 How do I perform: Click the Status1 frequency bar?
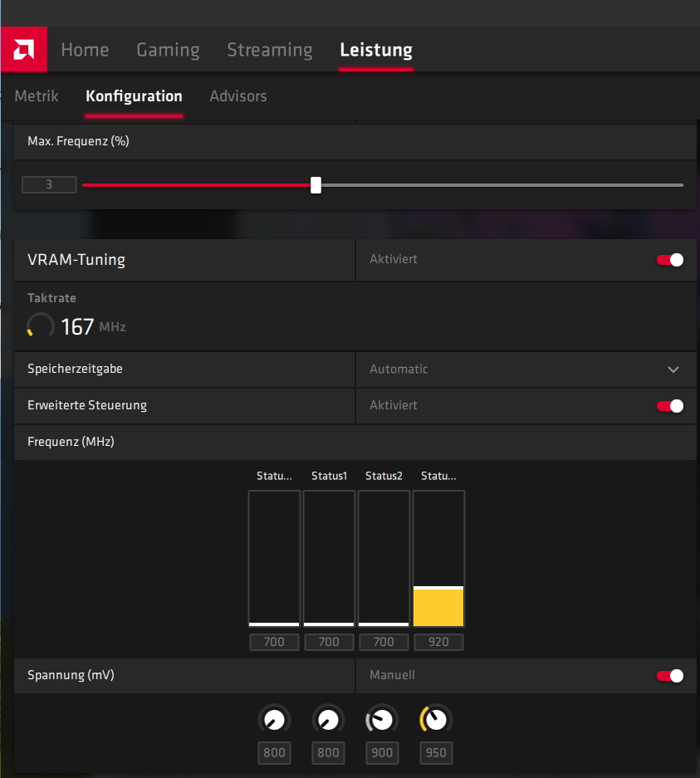point(329,559)
